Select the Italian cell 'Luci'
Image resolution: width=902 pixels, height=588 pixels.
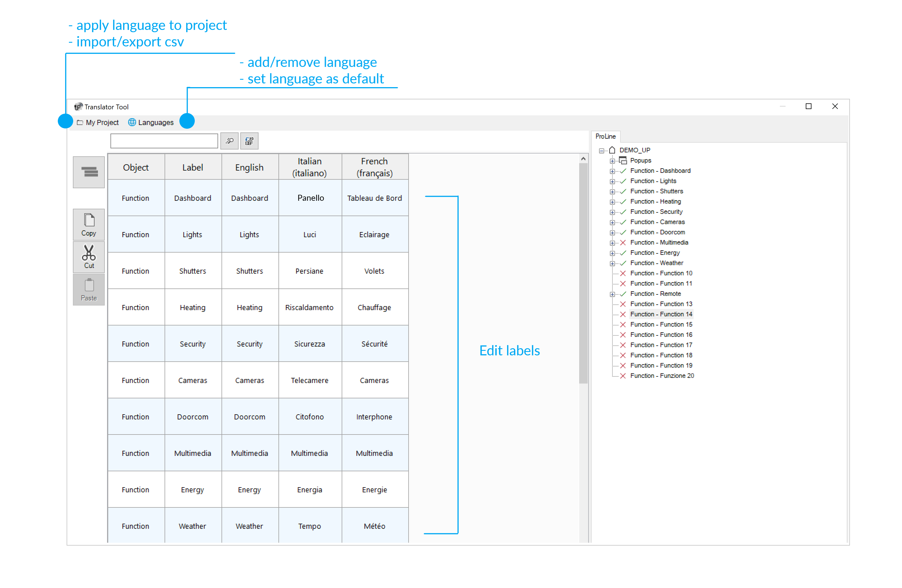[310, 234]
